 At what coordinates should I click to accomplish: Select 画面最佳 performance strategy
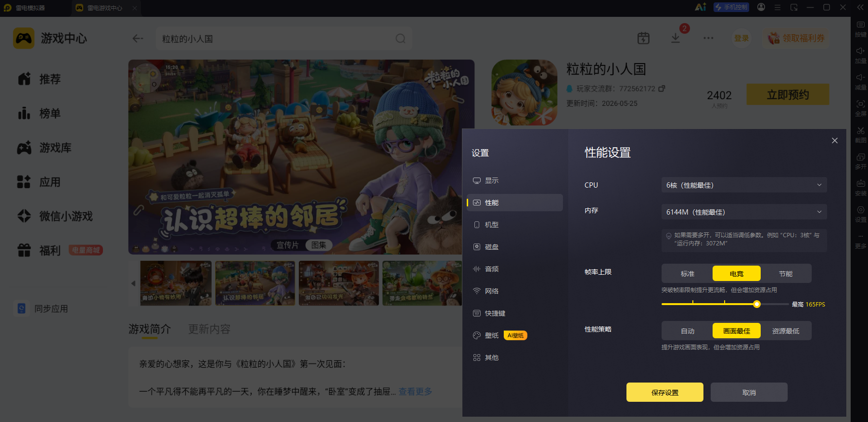pyautogui.click(x=737, y=331)
